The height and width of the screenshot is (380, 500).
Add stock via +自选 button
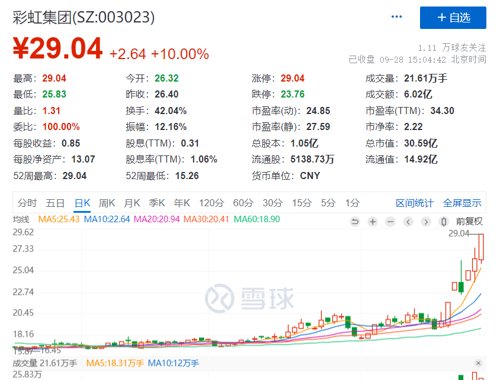pos(453,17)
